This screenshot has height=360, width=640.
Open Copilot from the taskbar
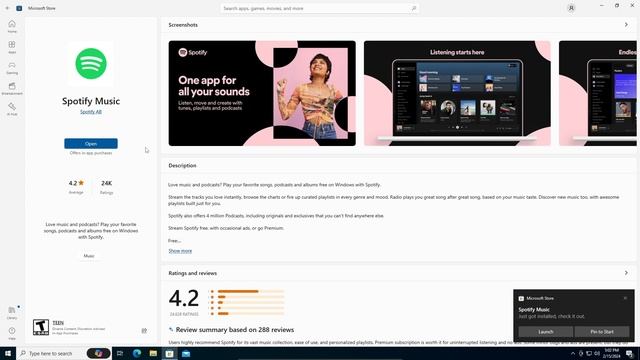click(98, 353)
